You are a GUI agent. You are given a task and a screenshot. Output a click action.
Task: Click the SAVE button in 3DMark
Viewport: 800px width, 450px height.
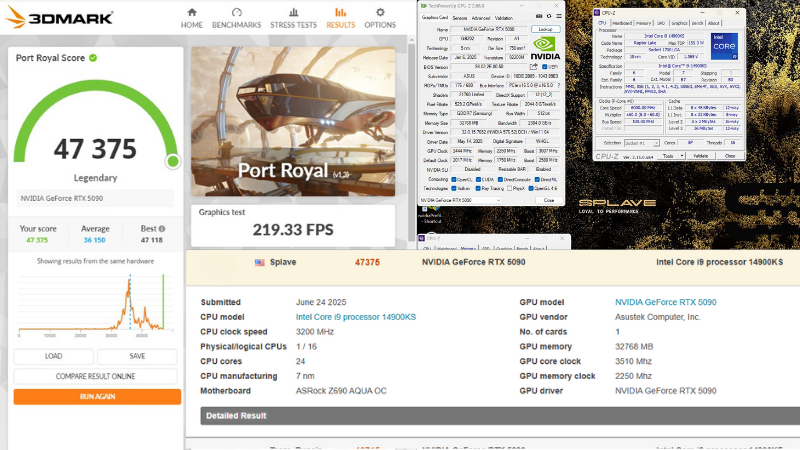(137, 356)
